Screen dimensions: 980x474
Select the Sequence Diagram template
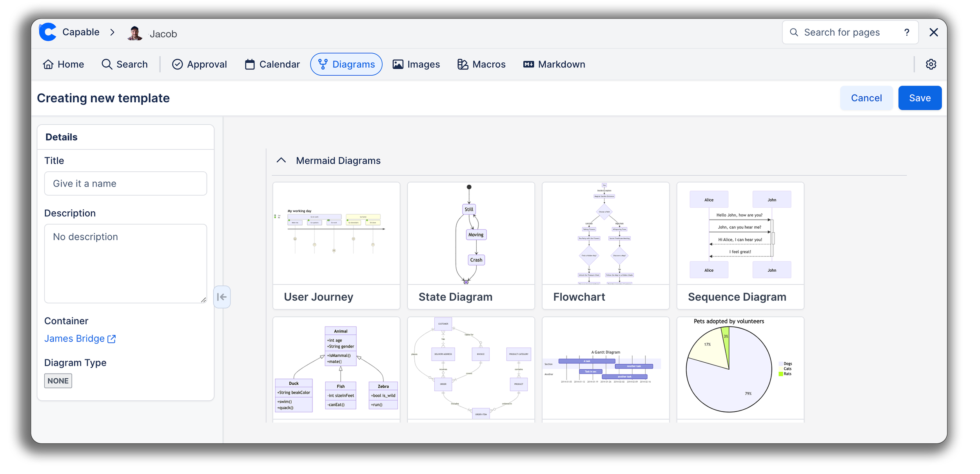coord(740,245)
